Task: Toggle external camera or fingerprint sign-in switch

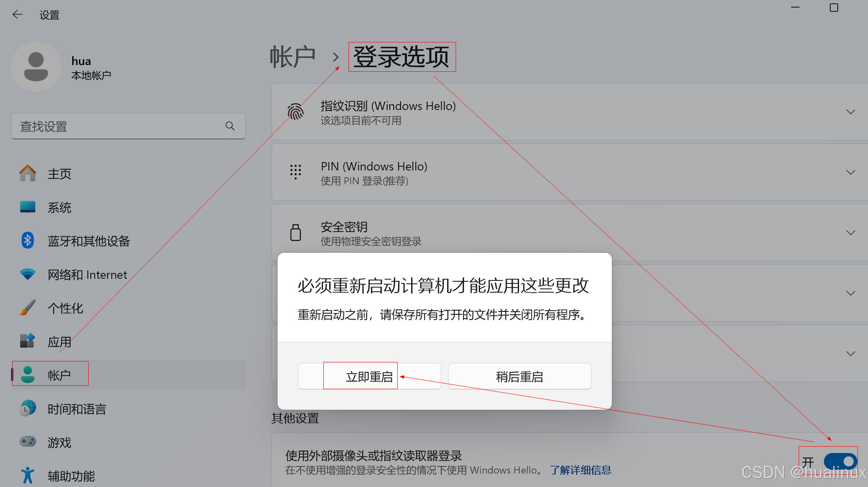Action: [x=840, y=461]
